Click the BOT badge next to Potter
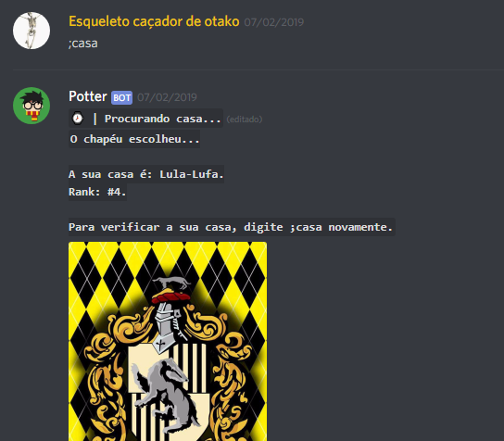This screenshot has width=504, height=441. 121,97
